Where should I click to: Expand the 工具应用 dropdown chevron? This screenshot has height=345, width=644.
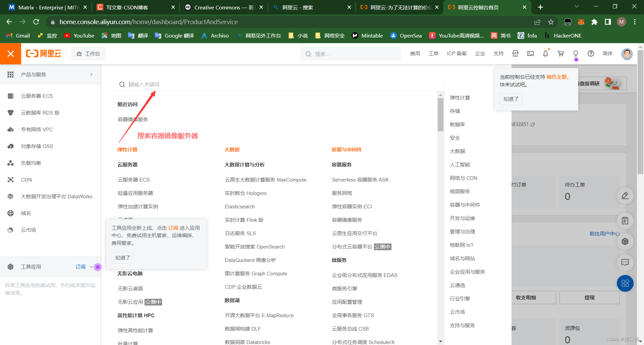pos(91,267)
